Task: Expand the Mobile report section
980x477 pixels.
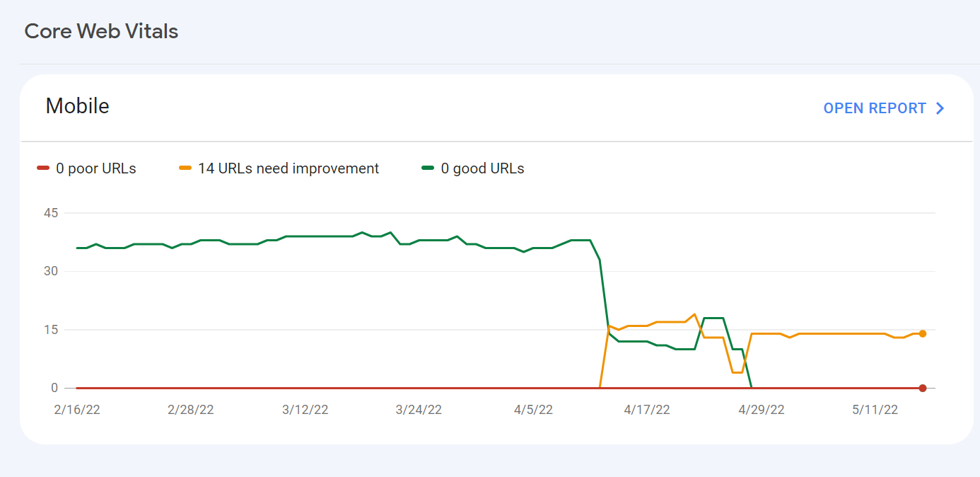Action: pos(77,105)
